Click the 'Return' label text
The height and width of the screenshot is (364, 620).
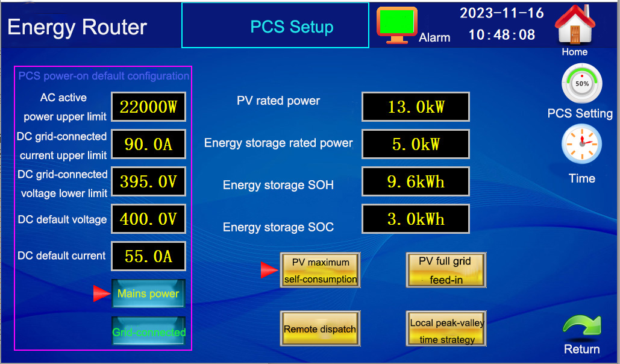click(x=581, y=350)
